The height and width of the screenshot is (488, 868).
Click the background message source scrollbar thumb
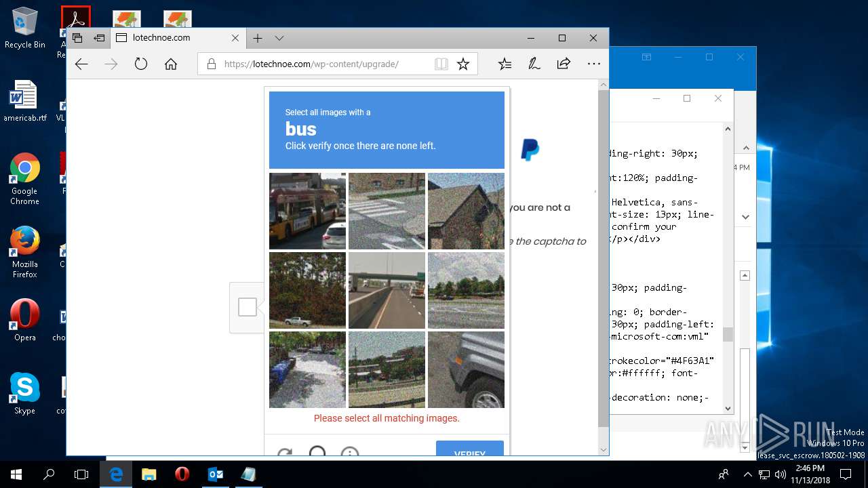728,335
